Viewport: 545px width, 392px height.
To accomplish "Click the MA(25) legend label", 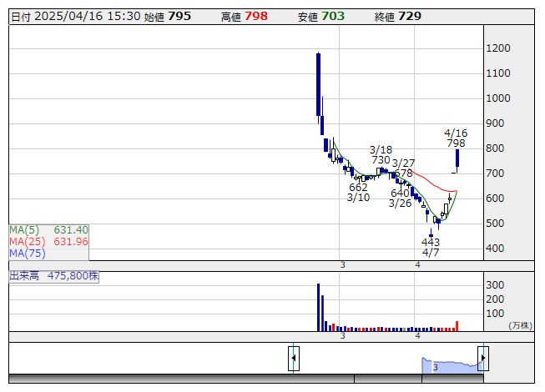I will click(x=27, y=242).
